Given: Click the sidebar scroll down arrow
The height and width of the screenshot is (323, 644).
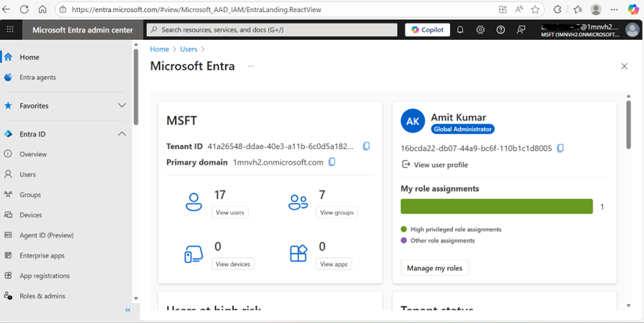Looking at the screenshot, I should [136, 298].
